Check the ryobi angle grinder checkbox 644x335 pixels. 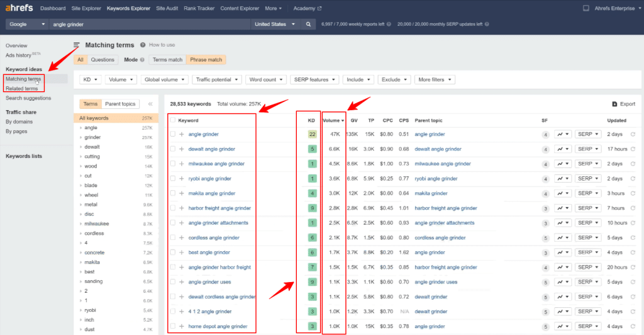172,178
